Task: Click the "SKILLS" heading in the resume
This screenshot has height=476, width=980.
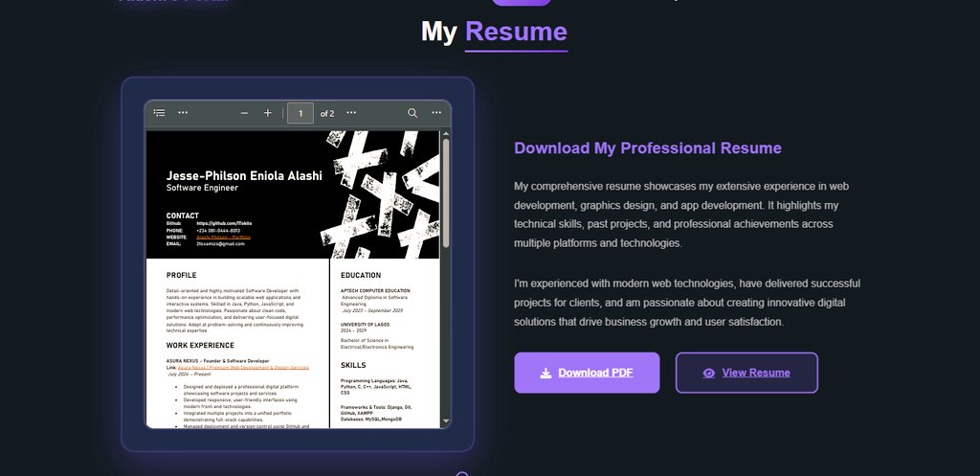Action: pos(353,365)
